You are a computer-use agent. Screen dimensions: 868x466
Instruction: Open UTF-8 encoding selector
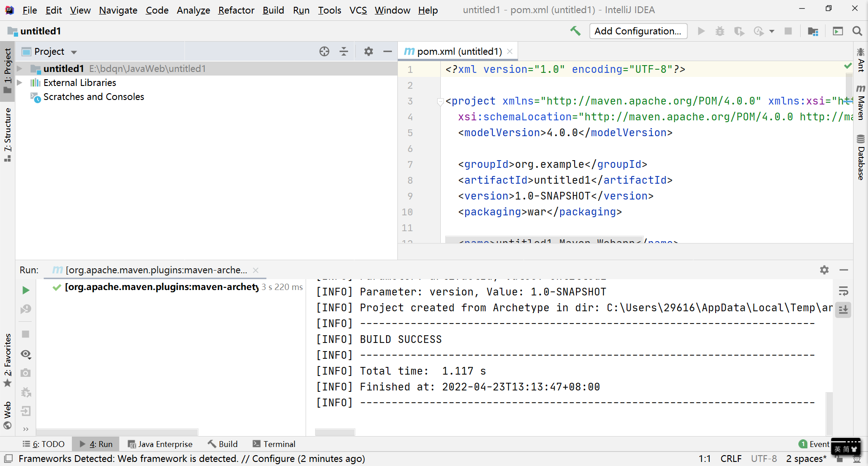click(764, 459)
